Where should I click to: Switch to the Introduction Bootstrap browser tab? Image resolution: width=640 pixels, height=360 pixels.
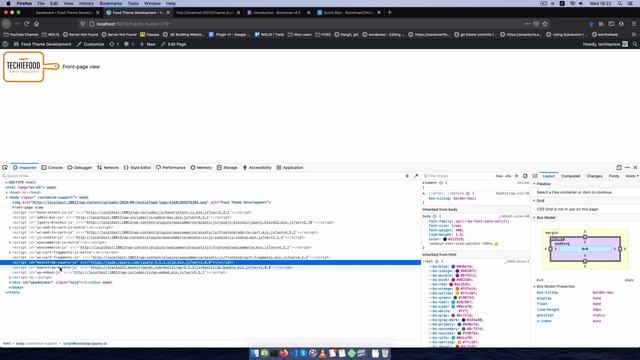click(x=278, y=13)
